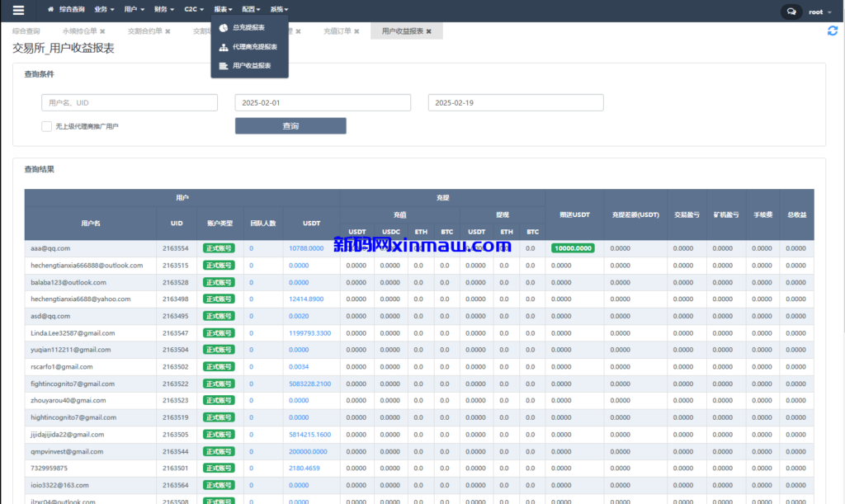Click the 正式账号 badge for balaba123@outlook.com

tap(219, 282)
